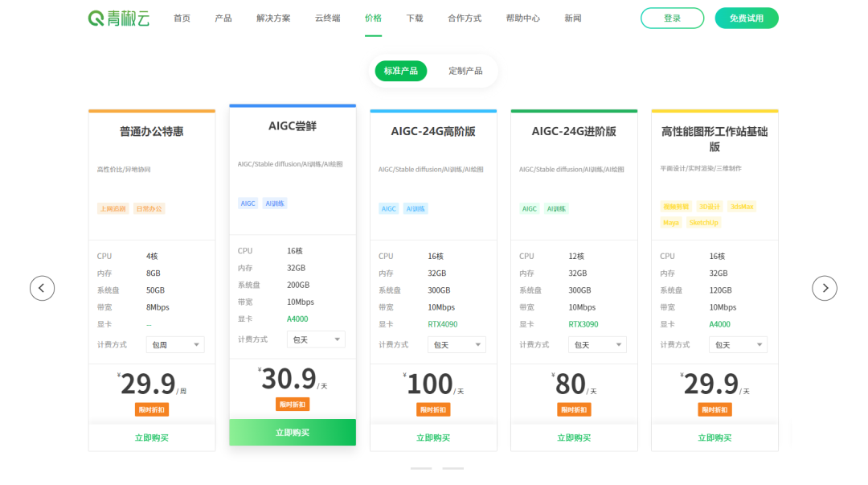
Task: Click 限时折扣 badge under 100 price
Action: pyautogui.click(x=433, y=409)
